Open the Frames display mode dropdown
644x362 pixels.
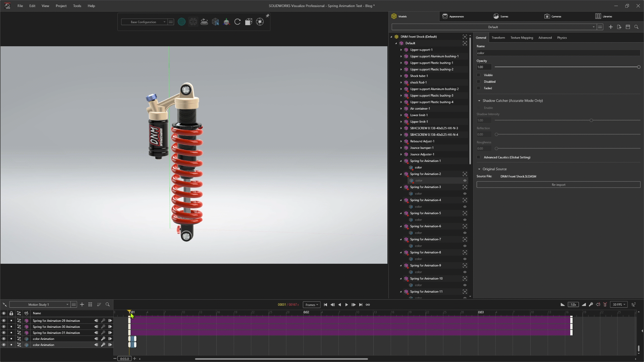(312, 305)
